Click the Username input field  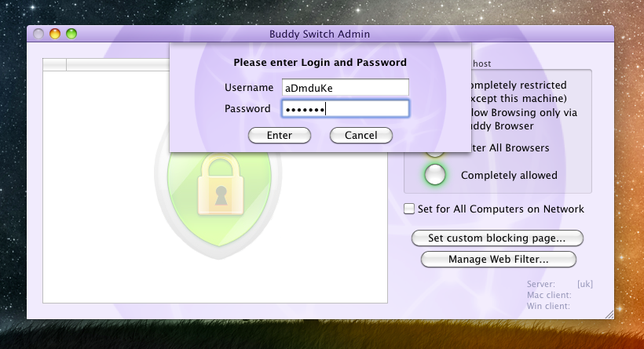(x=345, y=87)
